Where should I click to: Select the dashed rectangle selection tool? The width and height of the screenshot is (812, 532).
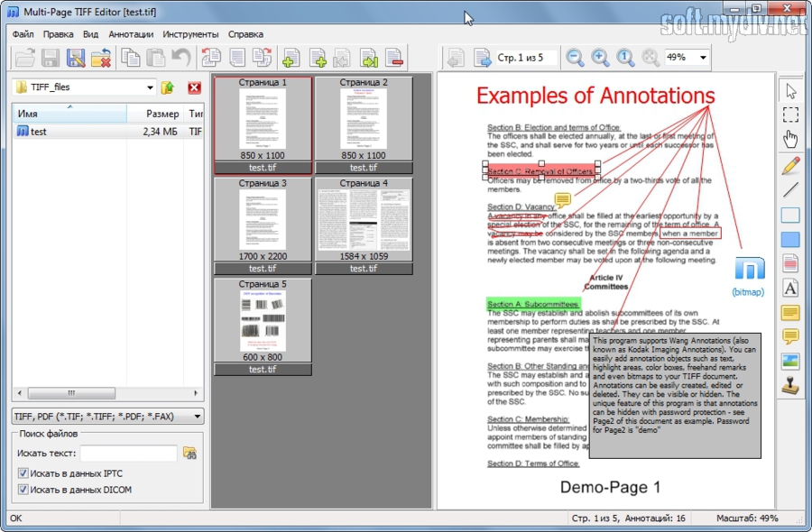coord(790,115)
